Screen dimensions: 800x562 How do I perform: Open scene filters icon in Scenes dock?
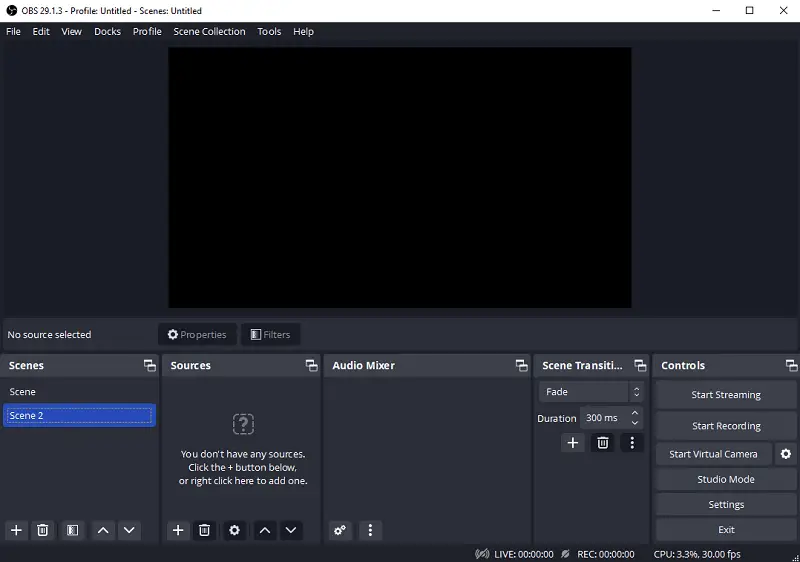click(72, 530)
